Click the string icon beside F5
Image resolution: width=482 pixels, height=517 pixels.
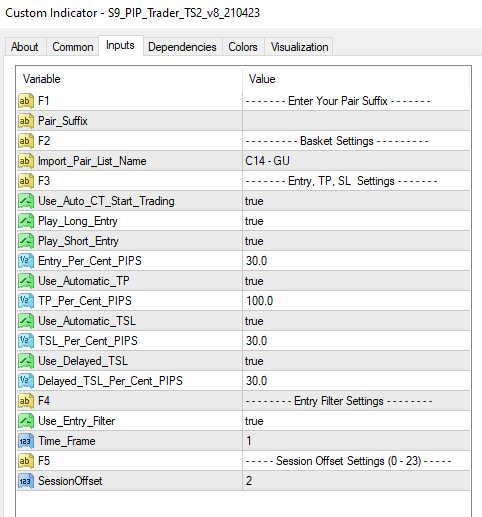tap(26, 461)
